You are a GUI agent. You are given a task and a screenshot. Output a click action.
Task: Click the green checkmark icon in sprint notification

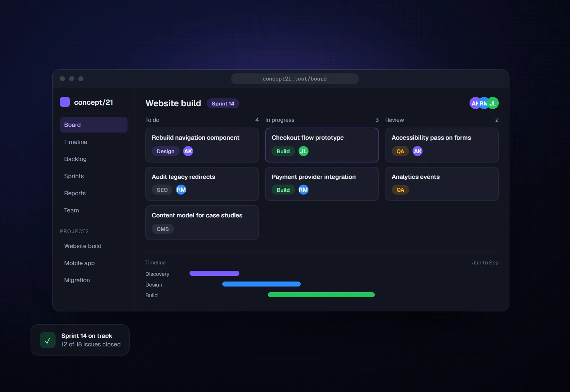[x=48, y=340]
